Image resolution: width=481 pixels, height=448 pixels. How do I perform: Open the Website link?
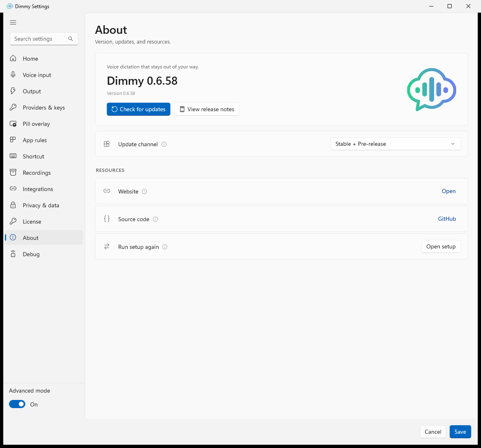(448, 191)
